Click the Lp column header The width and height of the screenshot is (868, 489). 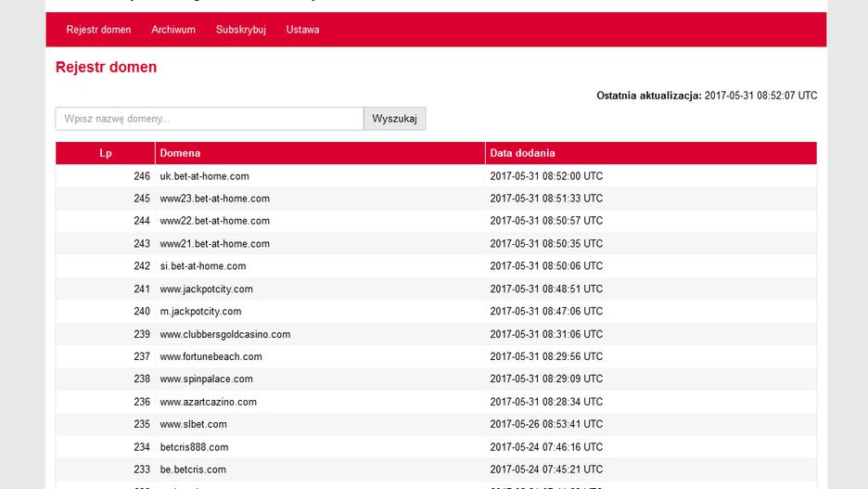pyautogui.click(x=105, y=153)
